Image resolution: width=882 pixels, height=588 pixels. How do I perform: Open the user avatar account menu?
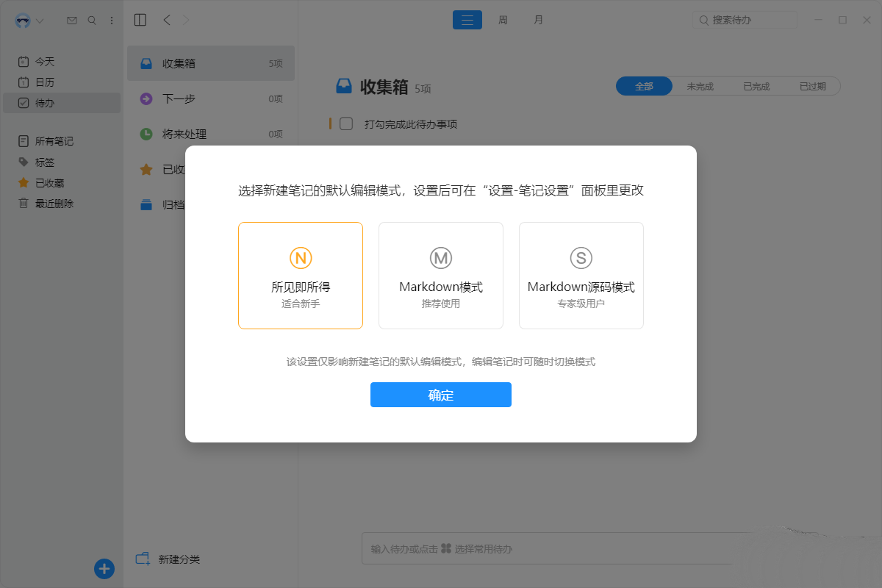pos(23,21)
